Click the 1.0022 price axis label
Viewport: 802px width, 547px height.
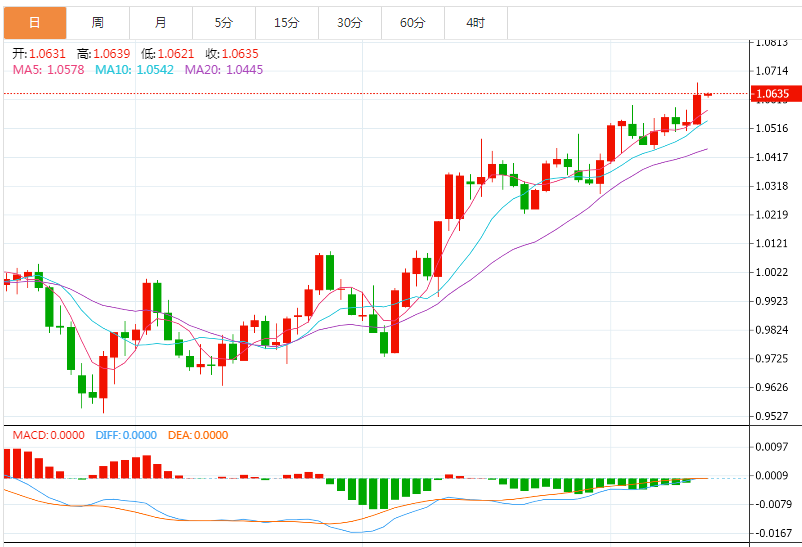pyautogui.click(x=772, y=272)
